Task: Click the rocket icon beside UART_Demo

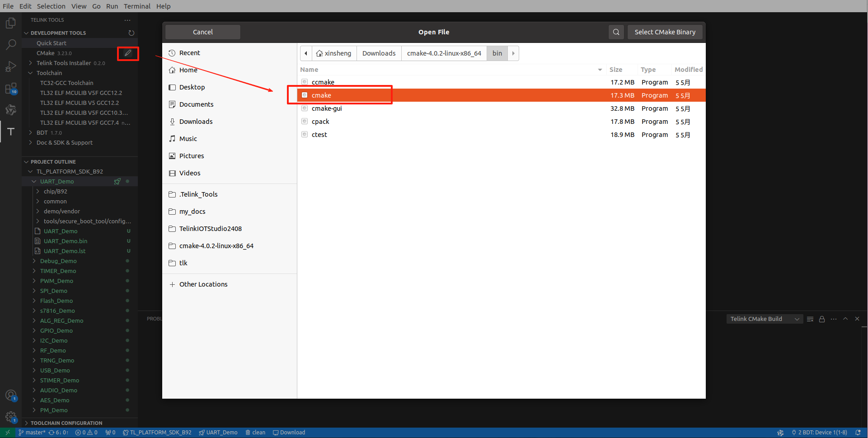Action: (x=117, y=181)
